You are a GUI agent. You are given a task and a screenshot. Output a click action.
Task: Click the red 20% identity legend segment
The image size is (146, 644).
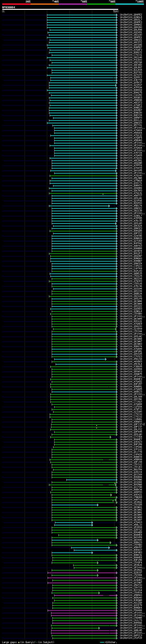[x=16, y=4]
